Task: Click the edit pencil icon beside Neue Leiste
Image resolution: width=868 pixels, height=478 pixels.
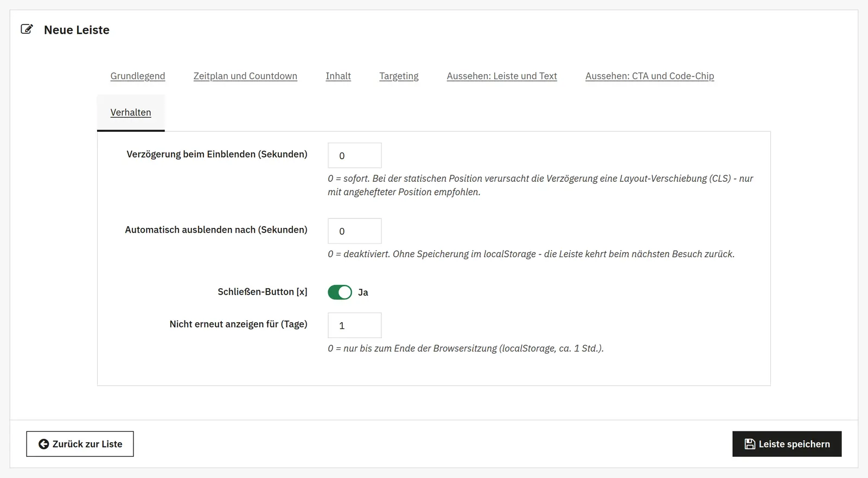Action: [27, 29]
